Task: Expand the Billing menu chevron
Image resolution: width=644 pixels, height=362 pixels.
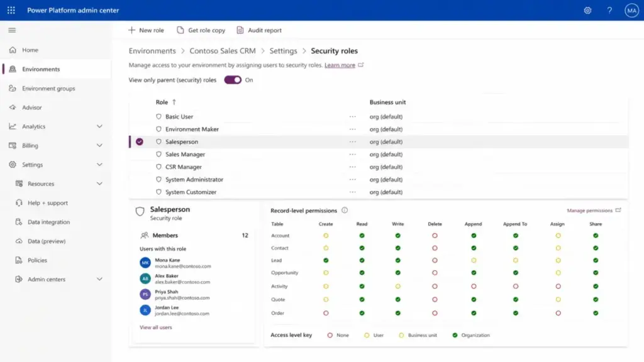Action: (99, 145)
